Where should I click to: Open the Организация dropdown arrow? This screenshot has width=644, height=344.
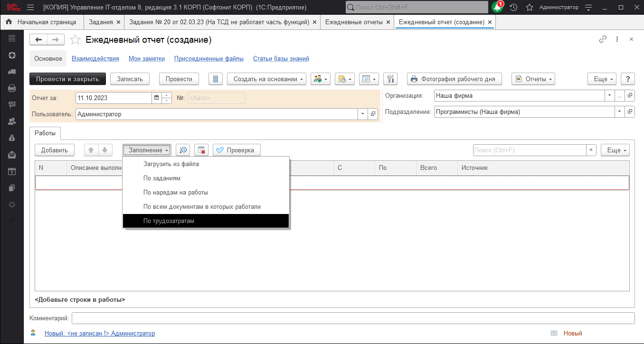609,95
